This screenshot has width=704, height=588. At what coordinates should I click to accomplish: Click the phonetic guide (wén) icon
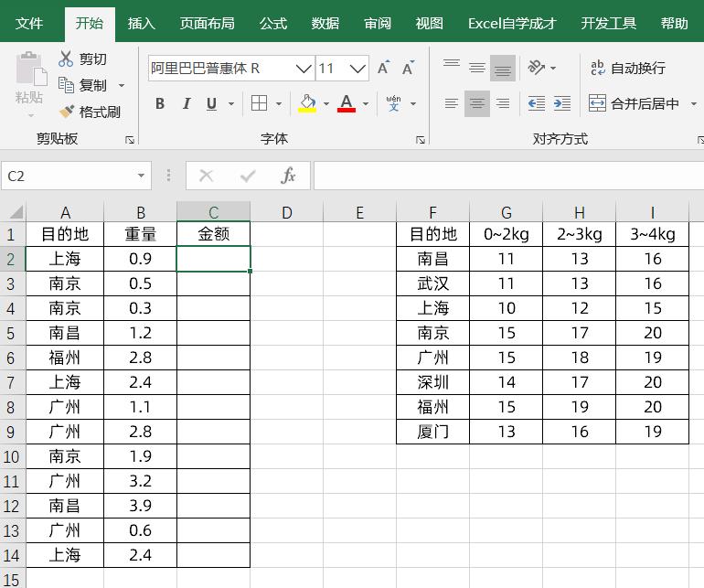(393, 103)
